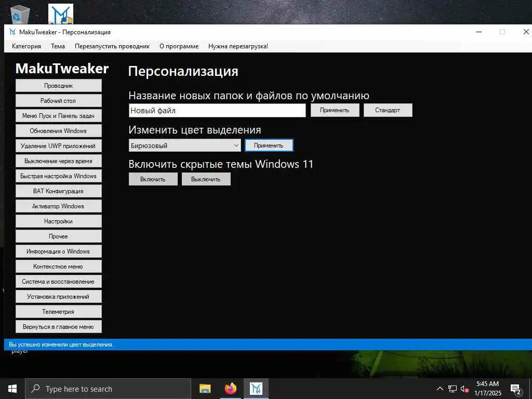Show hidden system tray icons
This screenshot has height=399, width=532.
tap(440, 389)
